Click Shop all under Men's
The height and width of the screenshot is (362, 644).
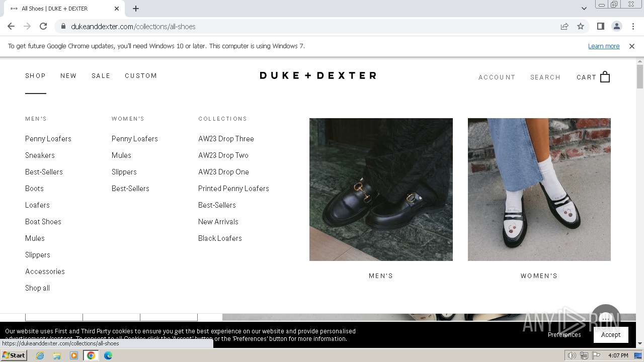(37, 288)
